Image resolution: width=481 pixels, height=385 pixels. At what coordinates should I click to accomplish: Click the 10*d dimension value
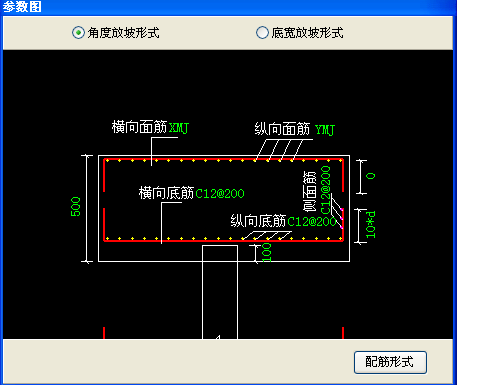[x=371, y=225]
